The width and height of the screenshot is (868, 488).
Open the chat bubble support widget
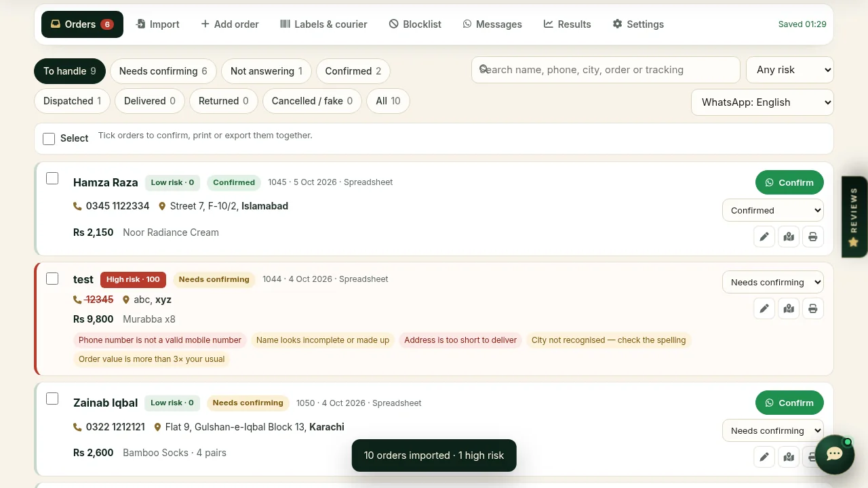point(835,454)
